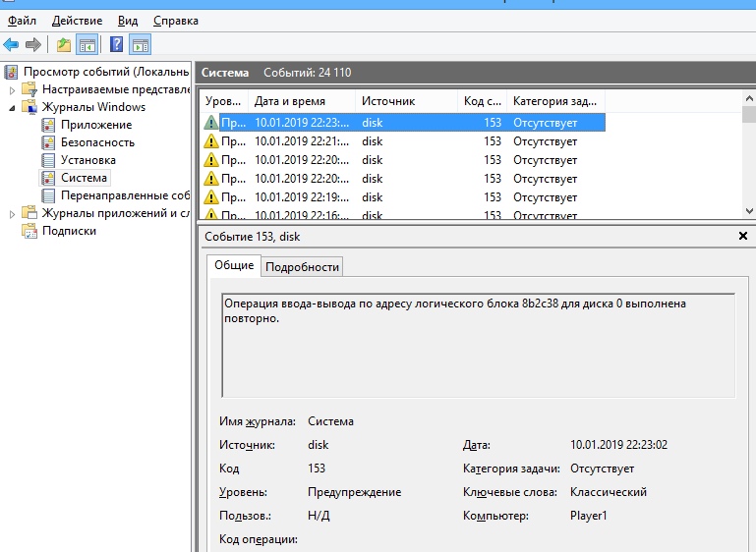756x552 pixels.
Task: Open the Действие menu
Action: click(x=77, y=21)
